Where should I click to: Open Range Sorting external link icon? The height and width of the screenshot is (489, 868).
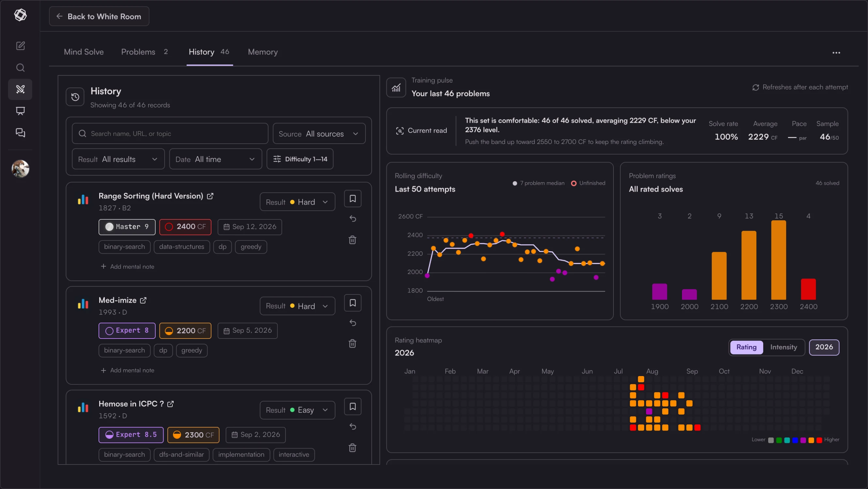tap(210, 196)
